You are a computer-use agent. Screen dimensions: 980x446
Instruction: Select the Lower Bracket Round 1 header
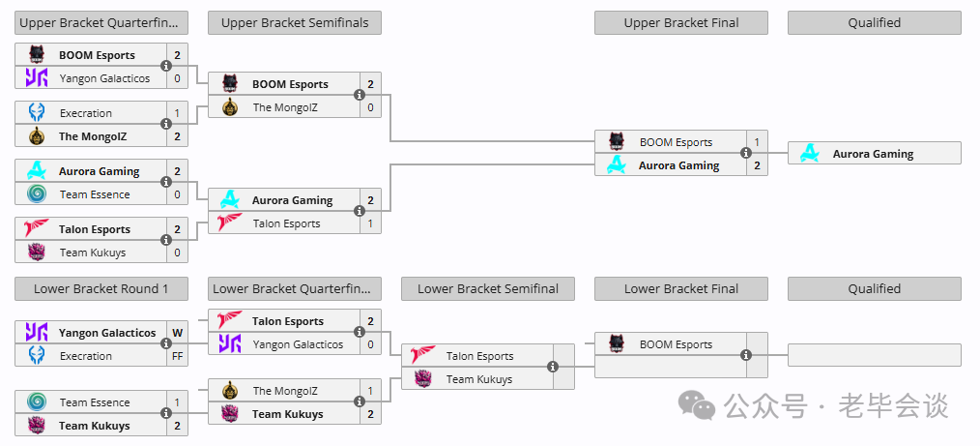tap(101, 289)
